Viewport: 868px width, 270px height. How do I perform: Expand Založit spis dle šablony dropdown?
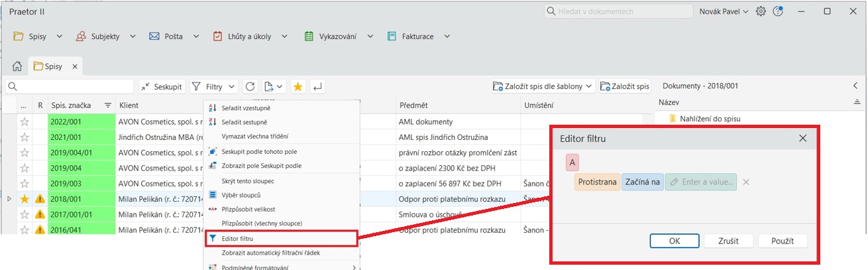589,86
